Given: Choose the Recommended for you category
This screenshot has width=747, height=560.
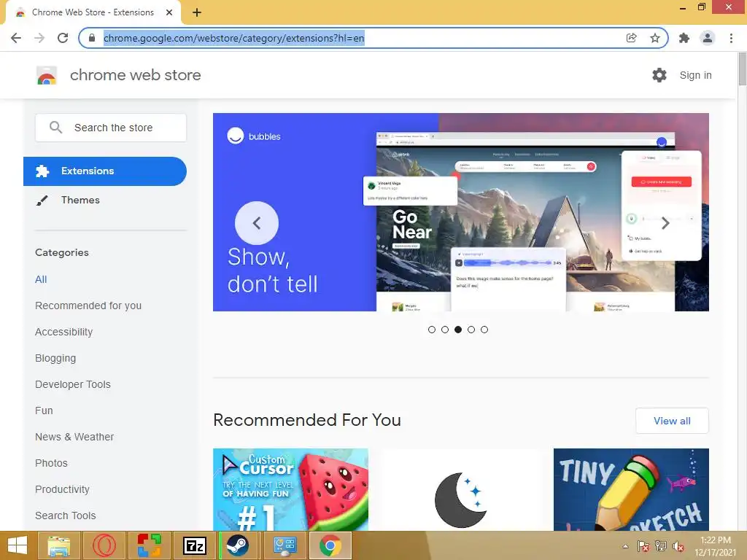Looking at the screenshot, I should [x=88, y=306].
